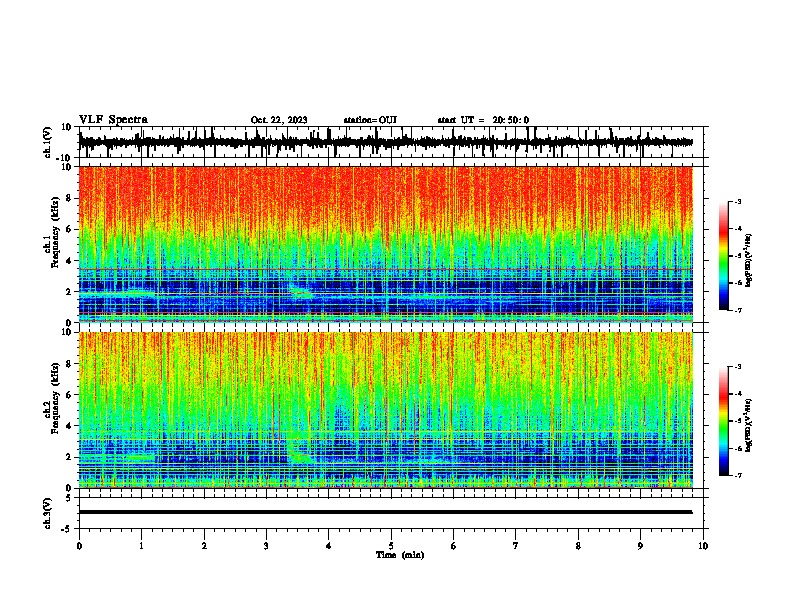Screen dimensions: 792x612
Task: Click the ch.2 log(PSD) color bar
Action: click(x=724, y=421)
